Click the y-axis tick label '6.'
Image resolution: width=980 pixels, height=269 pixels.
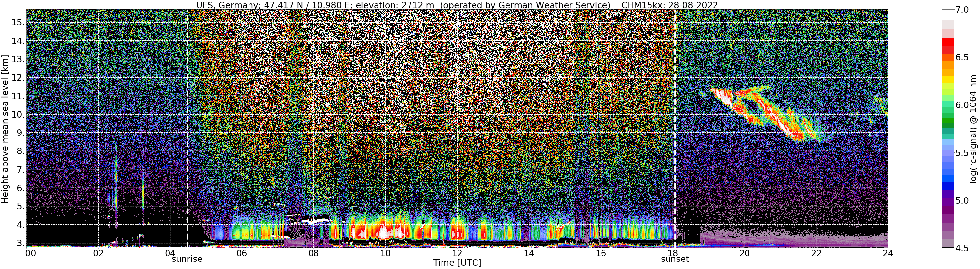click(20, 188)
